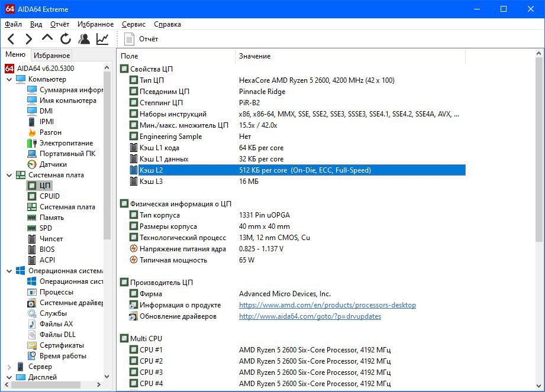Open the aida64.com drvupdates link
The width and height of the screenshot is (545, 392).
coord(310,316)
